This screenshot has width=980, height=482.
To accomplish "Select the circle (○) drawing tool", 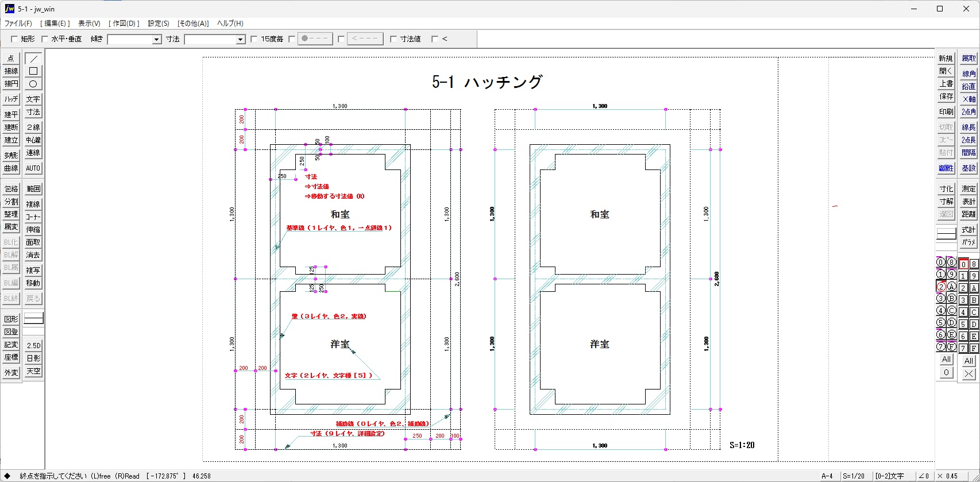I will coord(33,84).
